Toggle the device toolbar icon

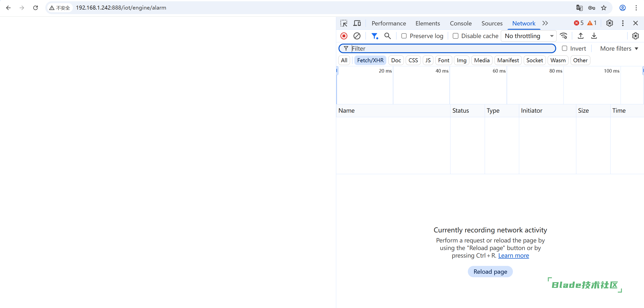point(357,23)
